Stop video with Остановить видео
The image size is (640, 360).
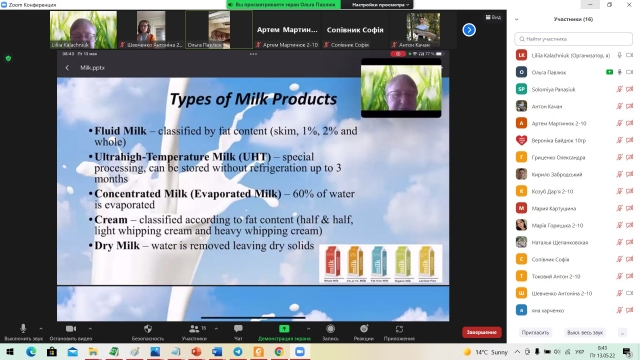pyautogui.click(x=71, y=332)
